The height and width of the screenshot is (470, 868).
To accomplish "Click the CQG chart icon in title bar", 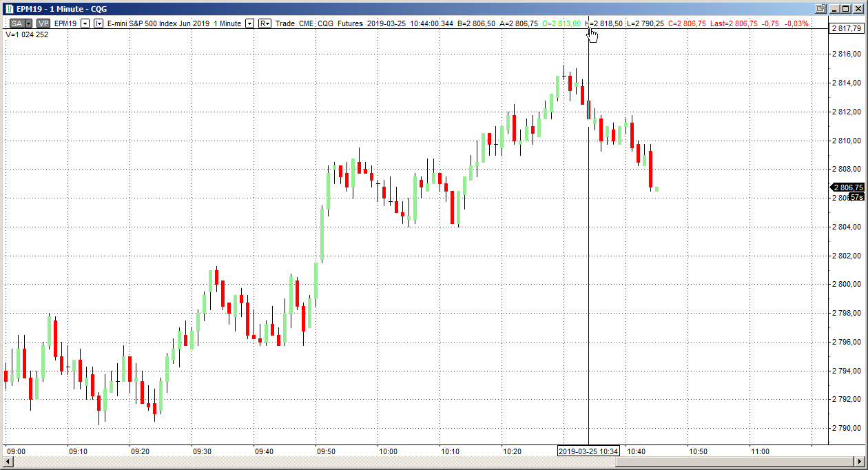I will 9,8.
